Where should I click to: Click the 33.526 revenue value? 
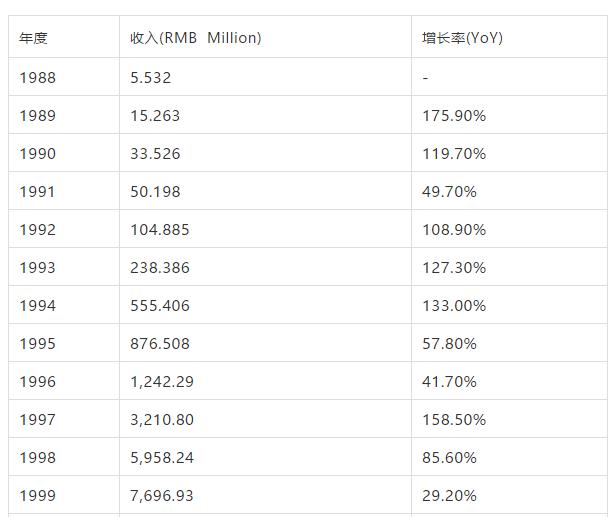[155, 154]
